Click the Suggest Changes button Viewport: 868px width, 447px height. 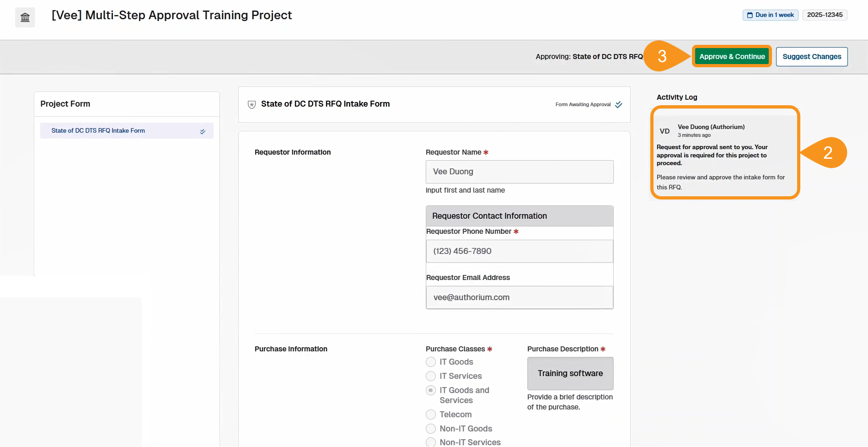[811, 57]
